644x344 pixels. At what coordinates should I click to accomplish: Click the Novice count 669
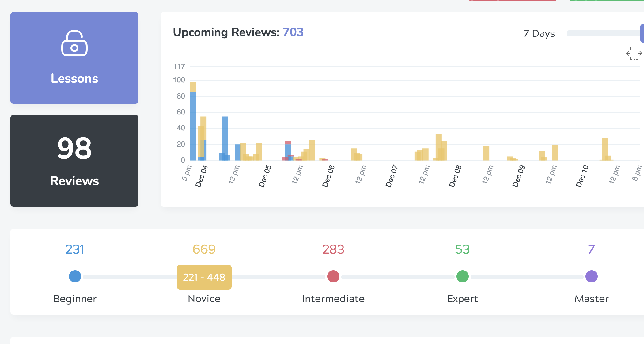(204, 249)
